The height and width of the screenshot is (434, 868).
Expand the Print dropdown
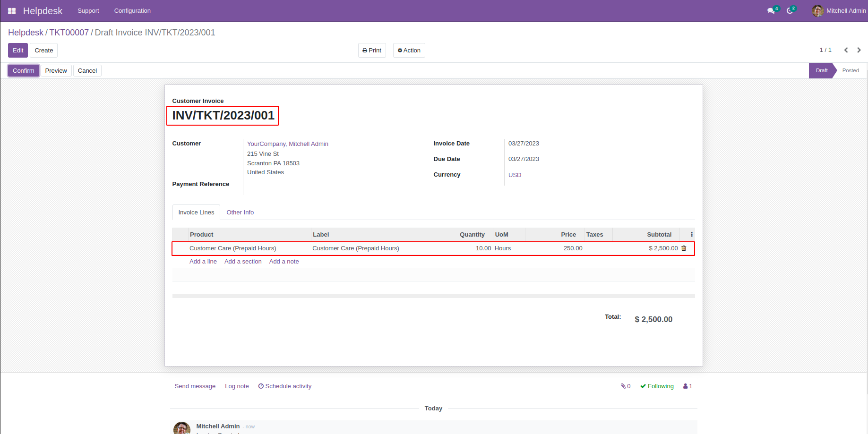pos(372,51)
